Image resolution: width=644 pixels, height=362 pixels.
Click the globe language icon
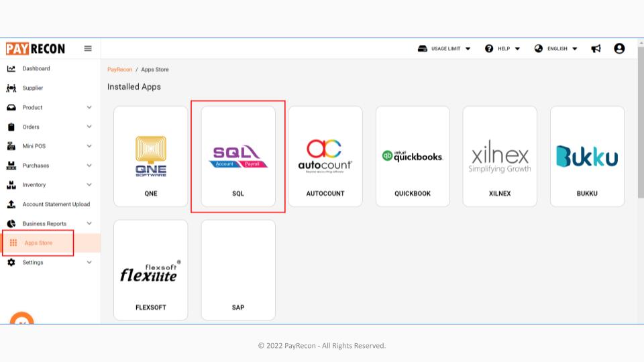pyautogui.click(x=539, y=48)
